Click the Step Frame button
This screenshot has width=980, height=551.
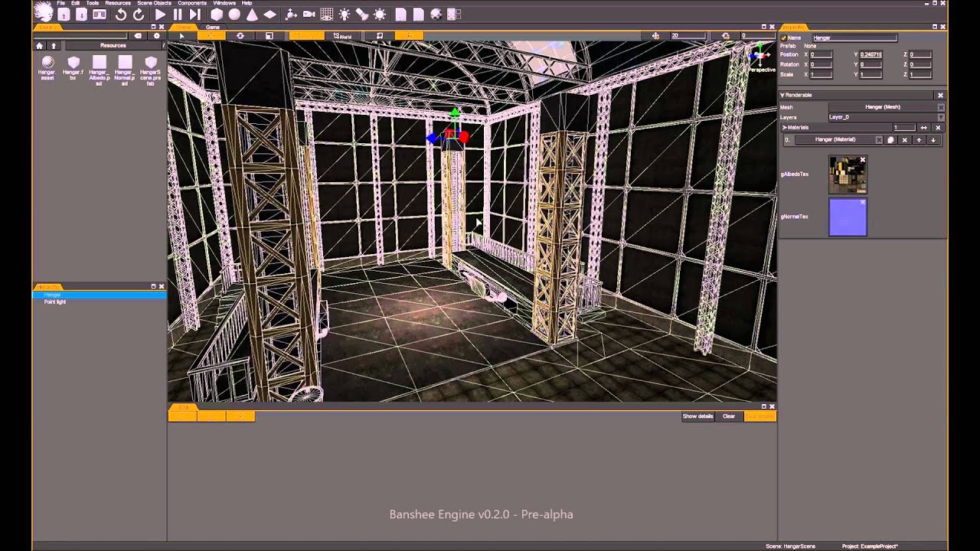tap(195, 14)
